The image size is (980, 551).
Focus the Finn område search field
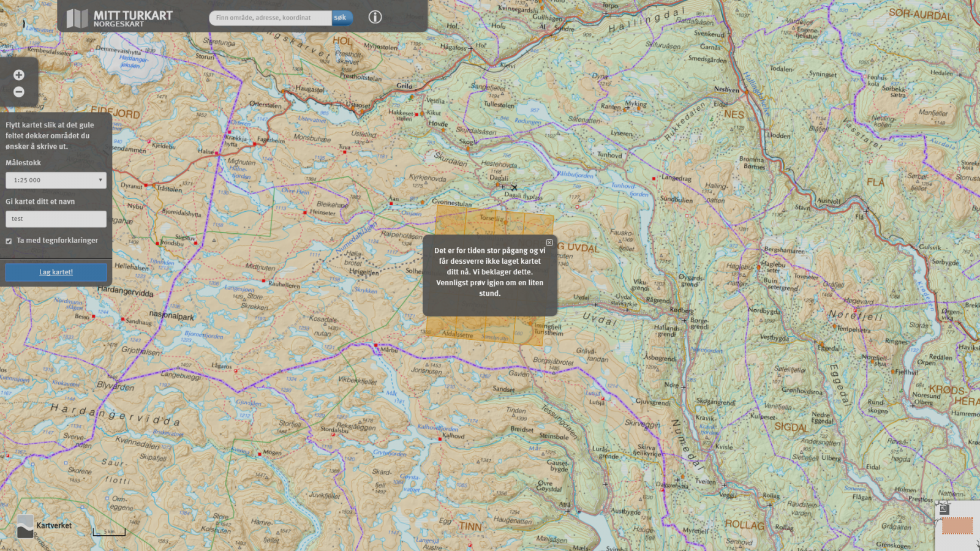[x=271, y=18]
